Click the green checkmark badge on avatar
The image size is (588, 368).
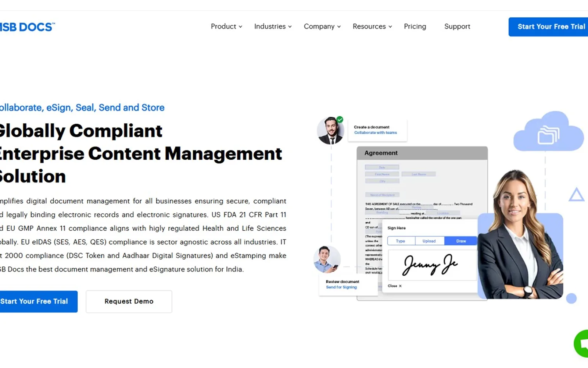[x=340, y=120]
